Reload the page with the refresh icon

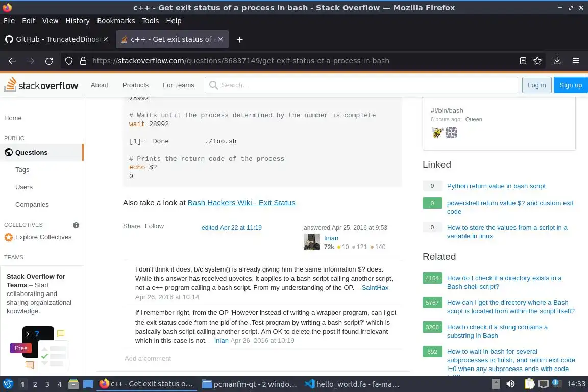pyautogui.click(x=49, y=61)
